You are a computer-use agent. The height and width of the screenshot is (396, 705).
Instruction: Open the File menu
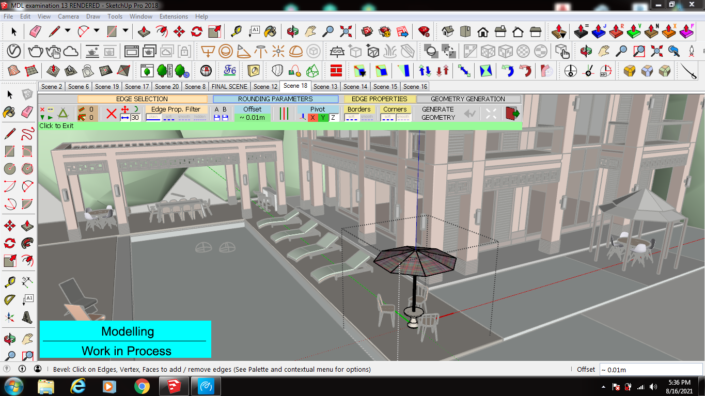tap(8, 16)
